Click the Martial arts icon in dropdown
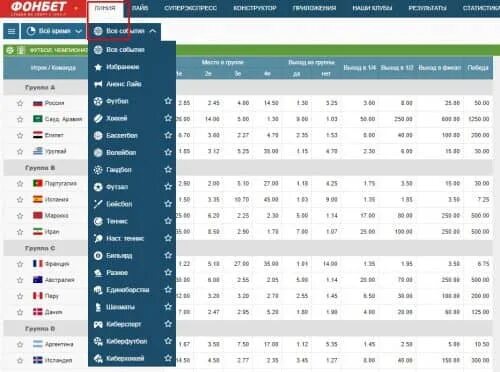 (98, 290)
